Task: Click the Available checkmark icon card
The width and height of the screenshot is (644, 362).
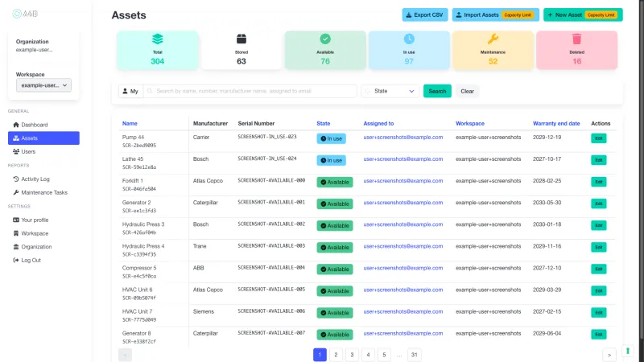Action: (x=325, y=50)
